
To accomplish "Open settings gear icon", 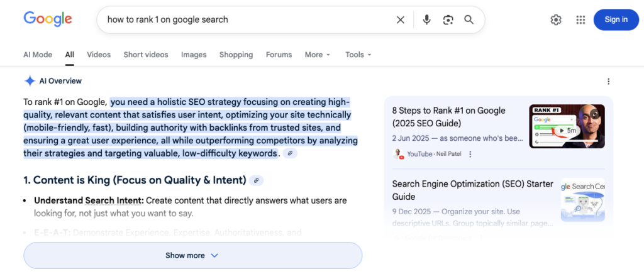I will [x=556, y=19].
